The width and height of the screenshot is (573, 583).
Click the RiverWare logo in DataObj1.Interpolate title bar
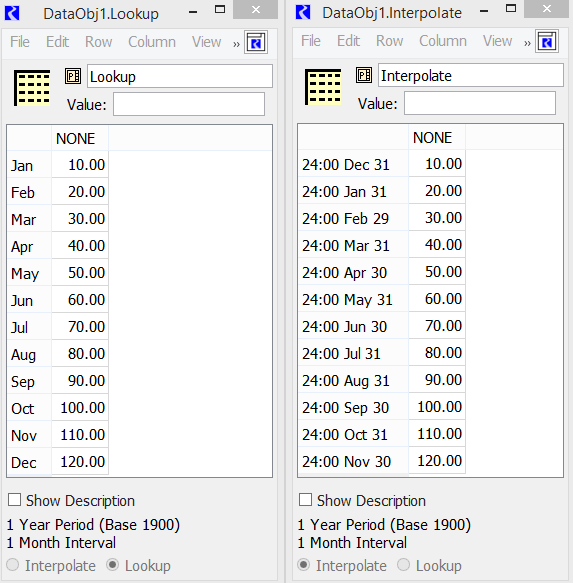click(x=303, y=12)
